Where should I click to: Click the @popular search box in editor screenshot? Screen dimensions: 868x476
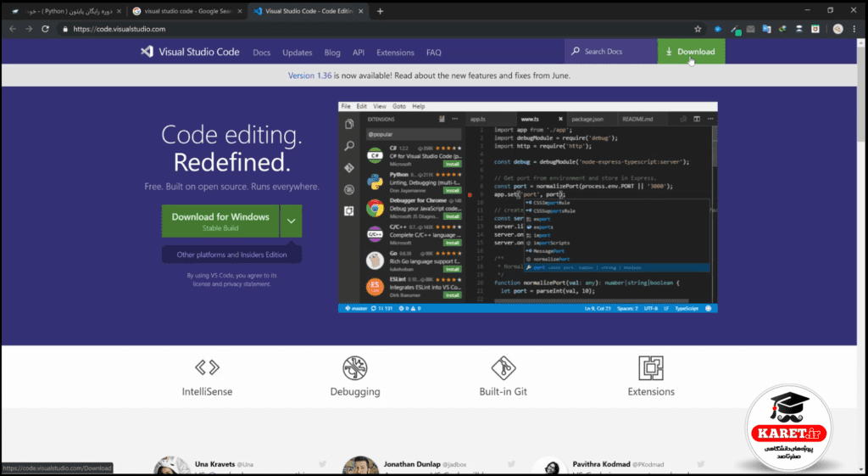pos(413,134)
